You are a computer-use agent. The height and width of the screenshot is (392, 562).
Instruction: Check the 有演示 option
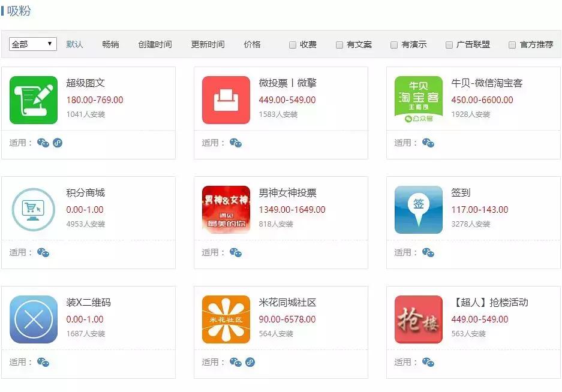pyautogui.click(x=393, y=44)
